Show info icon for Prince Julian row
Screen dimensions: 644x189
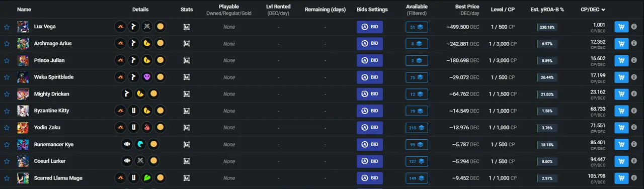pos(634,60)
